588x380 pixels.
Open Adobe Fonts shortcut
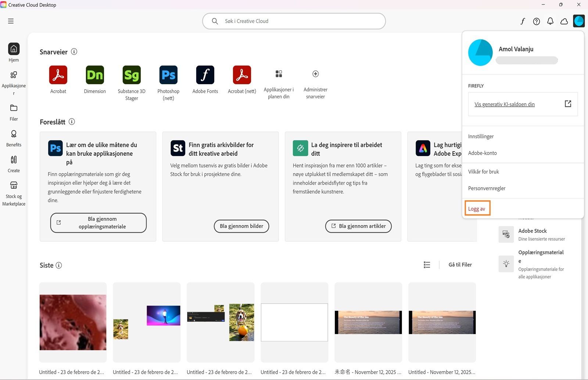205,80
